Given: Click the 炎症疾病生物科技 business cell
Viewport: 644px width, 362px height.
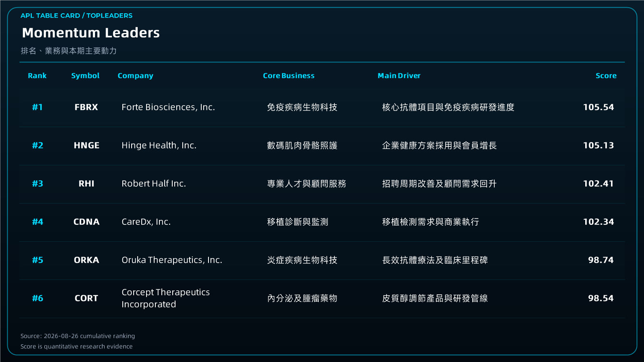Looking at the screenshot, I should tap(302, 260).
